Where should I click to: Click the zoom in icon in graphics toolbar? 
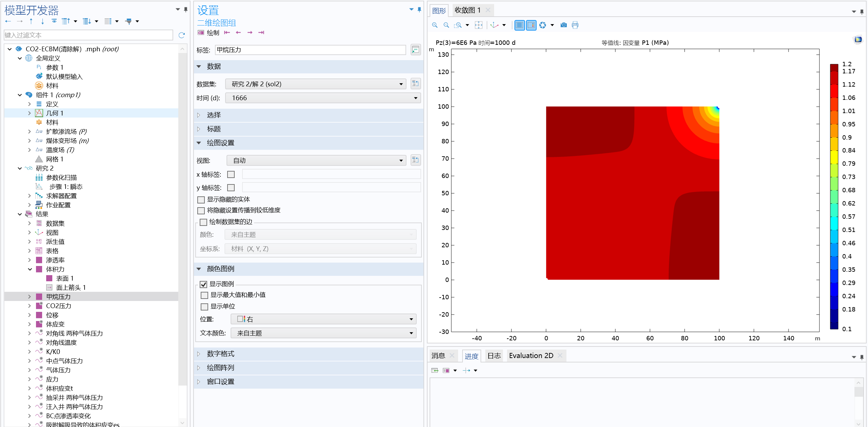435,25
